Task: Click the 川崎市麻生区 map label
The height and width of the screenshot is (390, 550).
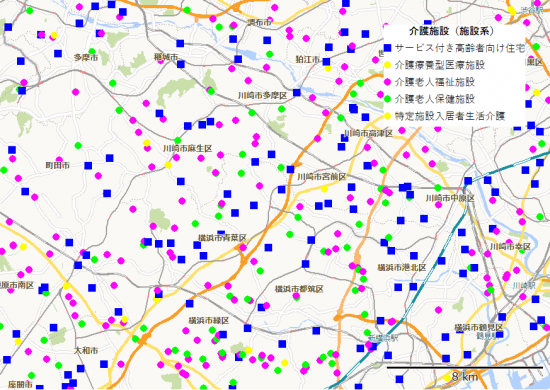Action: (188, 148)
